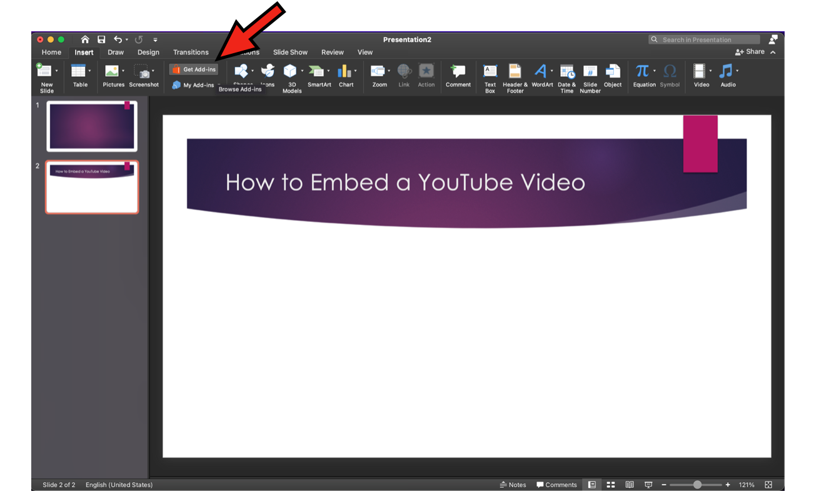Toggle the Comments pane

556,485
